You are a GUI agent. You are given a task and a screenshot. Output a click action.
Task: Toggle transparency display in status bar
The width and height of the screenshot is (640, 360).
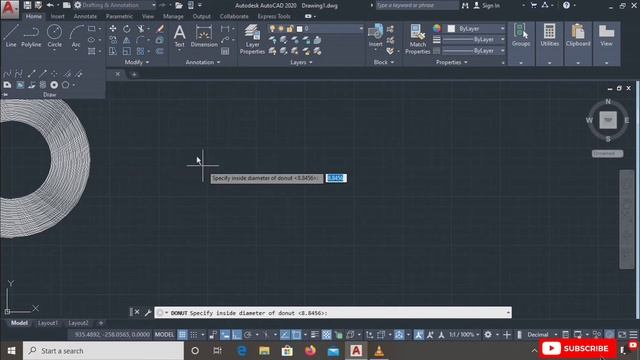(327, 335)
